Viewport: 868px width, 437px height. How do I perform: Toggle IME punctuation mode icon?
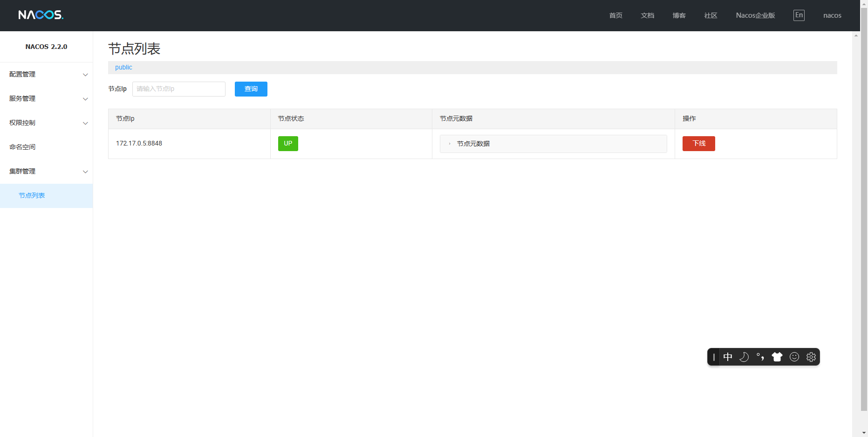pos(760,357)
